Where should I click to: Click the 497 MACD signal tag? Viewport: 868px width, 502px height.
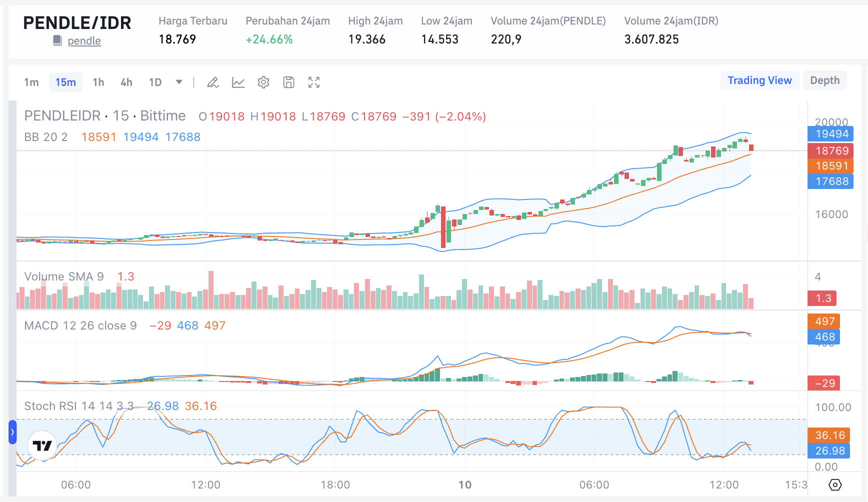pyautogui.click(x=824, y=321)
